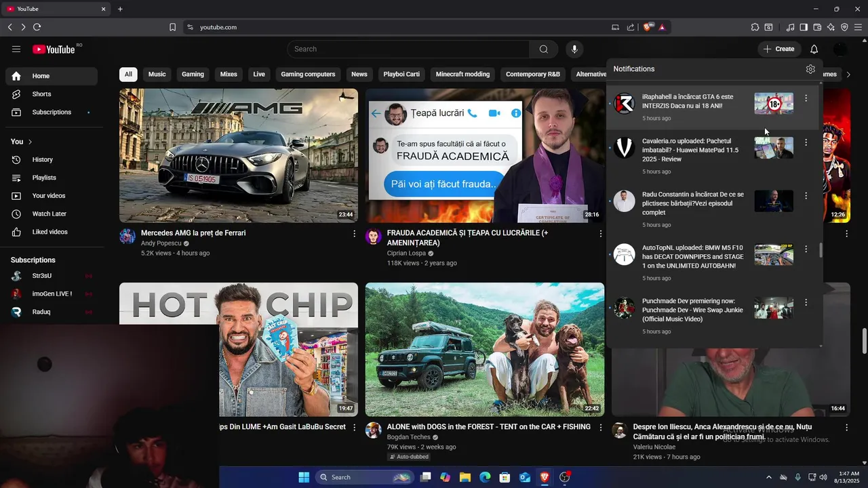Screen dimensions: 868x488
Task: Click the Brave Shields lion icon
Action: pos(648,27)
